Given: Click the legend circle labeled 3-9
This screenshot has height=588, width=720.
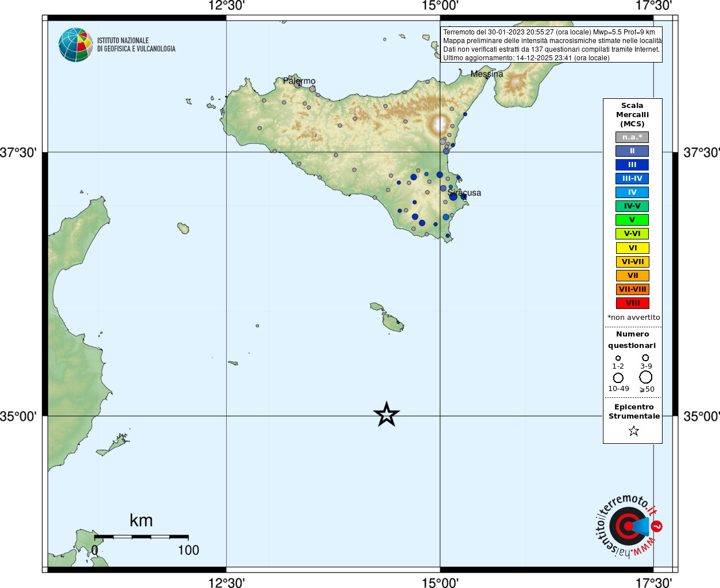Looking at the screenshot, I should click(645, 358).
